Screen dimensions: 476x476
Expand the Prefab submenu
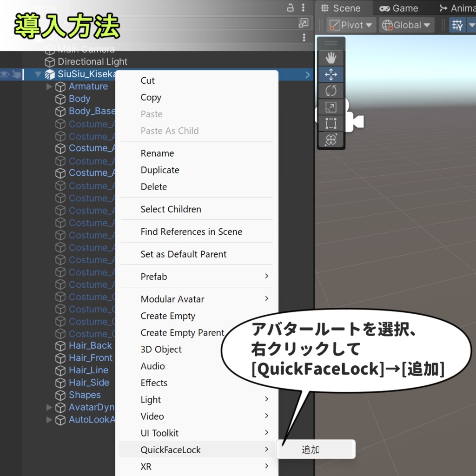tap(197, 276)
